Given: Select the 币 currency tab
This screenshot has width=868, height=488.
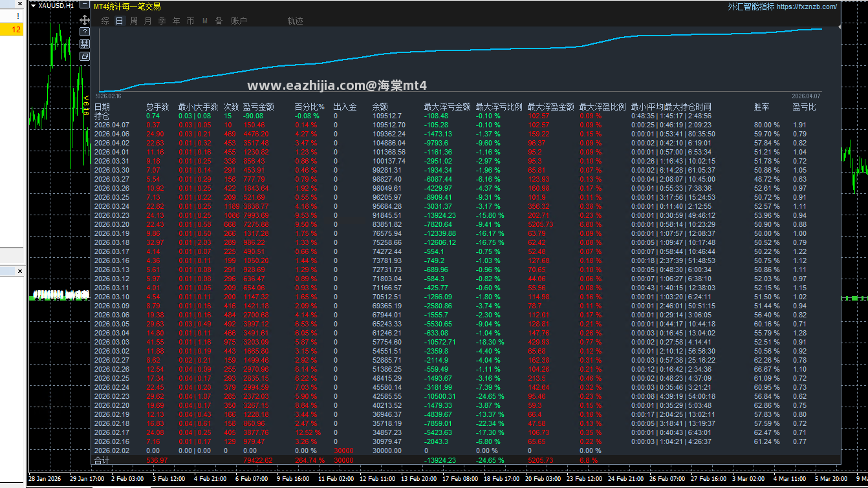Looking at the screenshot, I should pyautogui.click(x=190, y=21).
